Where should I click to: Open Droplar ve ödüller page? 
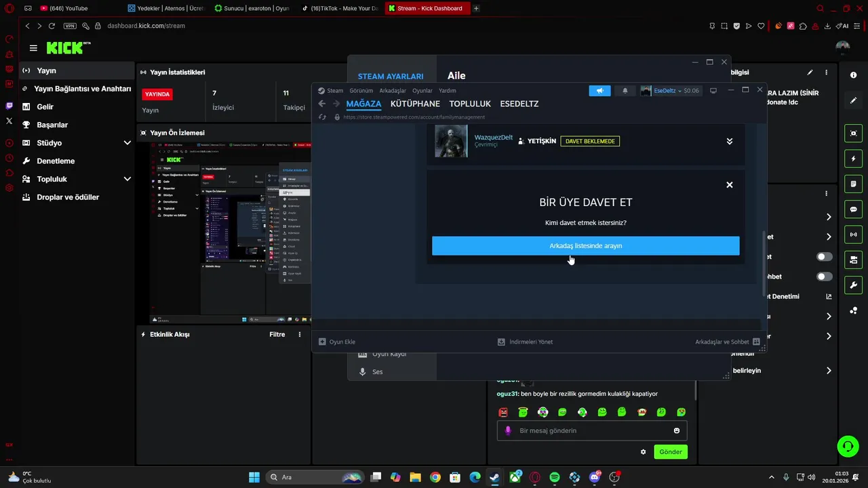coord(77,197)
